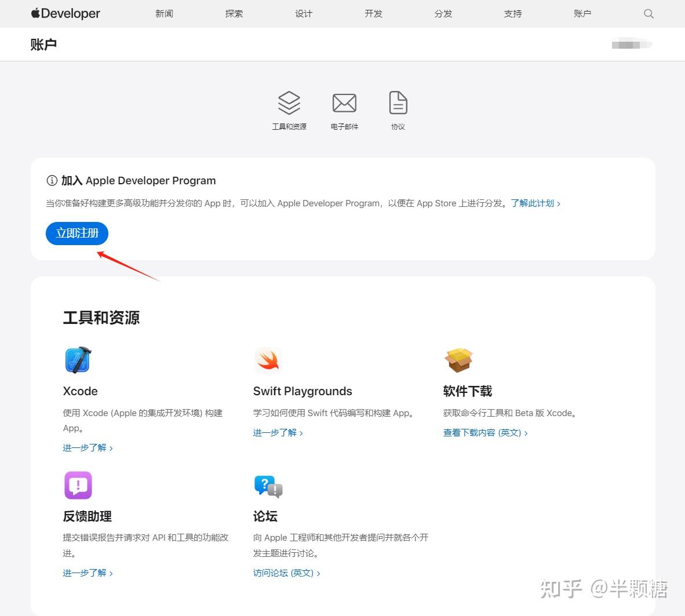Open 查看下载内容 (英文) link
Image resolution: width=685 pixels, height=616 pixels.
pos(485,433)
